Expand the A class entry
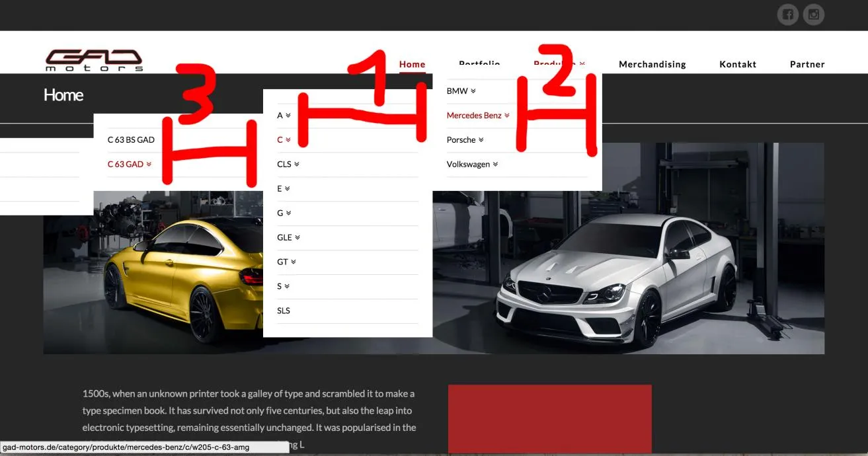Viewport: 868px width, 456px height. 284,116
